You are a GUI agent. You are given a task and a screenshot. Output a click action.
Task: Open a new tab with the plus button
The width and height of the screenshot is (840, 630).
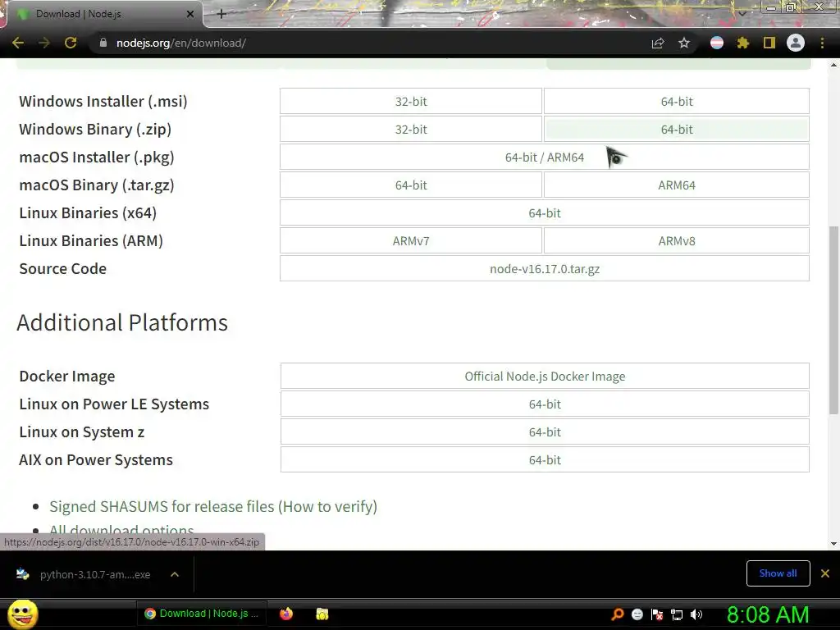pyautogui.click(x=221, y=14)
